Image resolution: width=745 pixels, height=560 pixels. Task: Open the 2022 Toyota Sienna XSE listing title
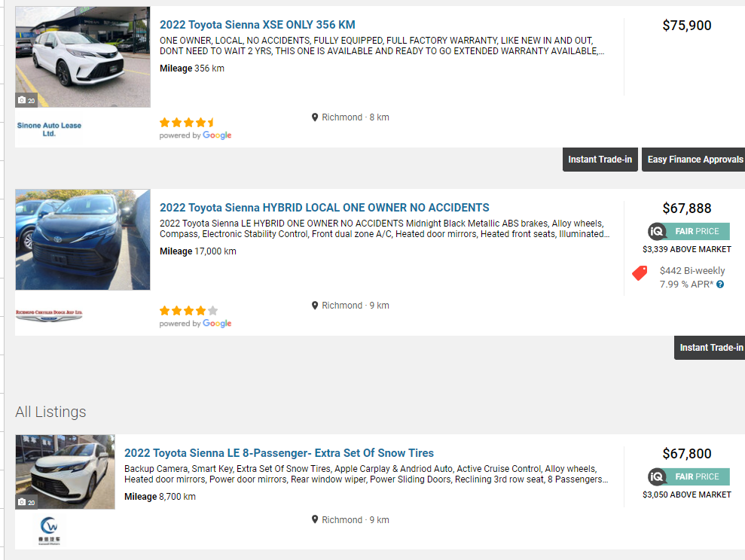pyautogui.click(x=257, y=25)
